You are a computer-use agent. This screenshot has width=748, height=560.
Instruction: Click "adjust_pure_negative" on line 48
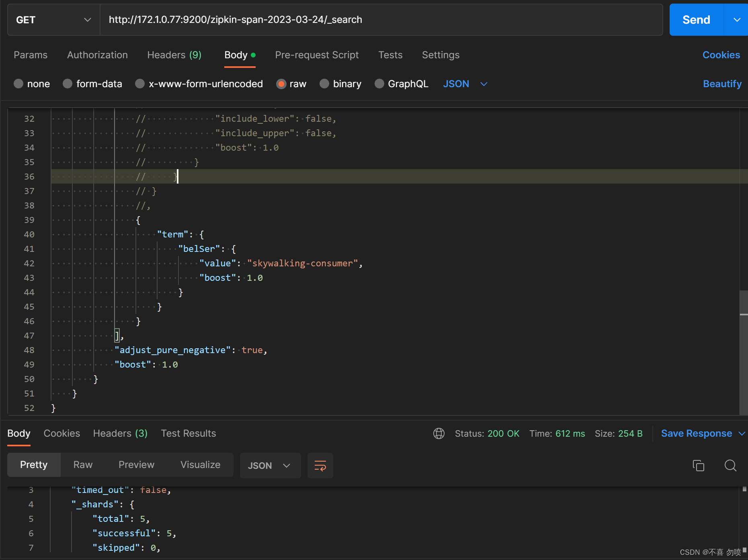[x=173, y=350]
